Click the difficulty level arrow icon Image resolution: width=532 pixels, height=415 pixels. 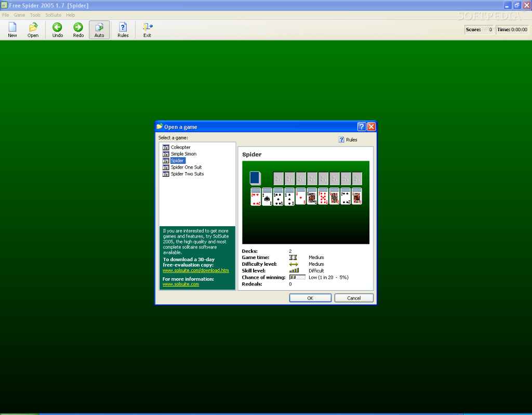294,264
